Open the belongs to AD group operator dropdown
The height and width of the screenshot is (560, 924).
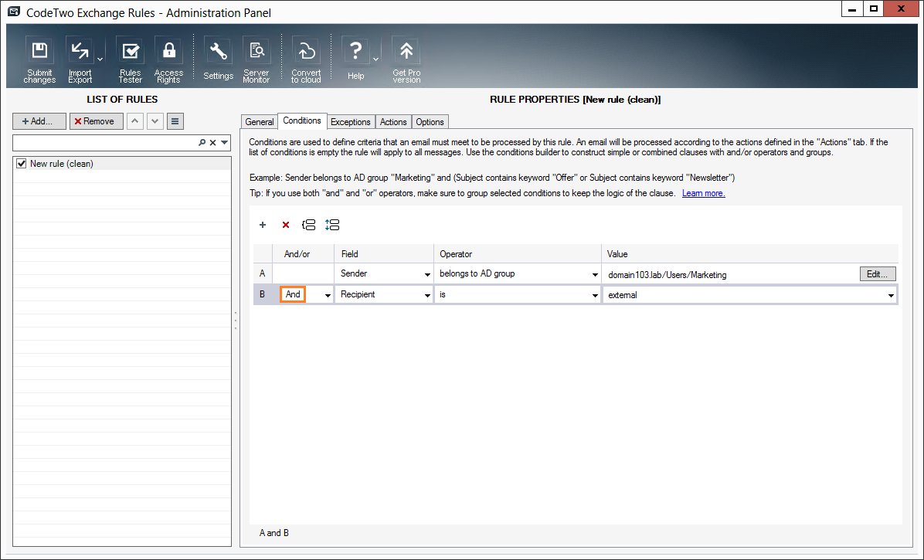click(595, 274)
